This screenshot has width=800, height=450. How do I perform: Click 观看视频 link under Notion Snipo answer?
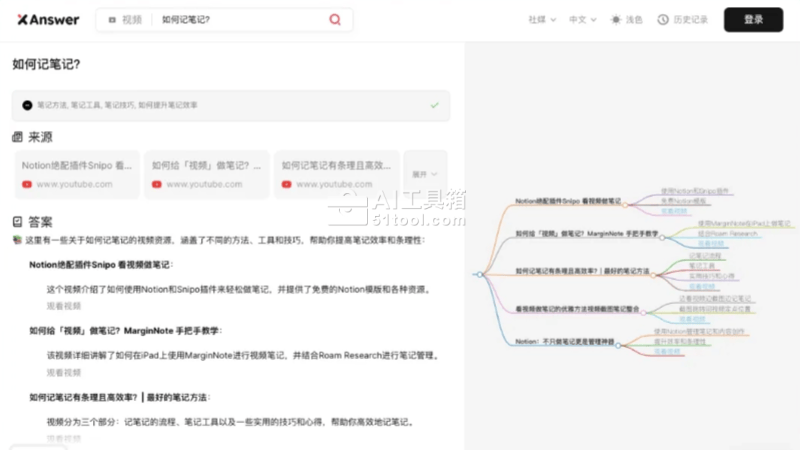pos(64,306)
